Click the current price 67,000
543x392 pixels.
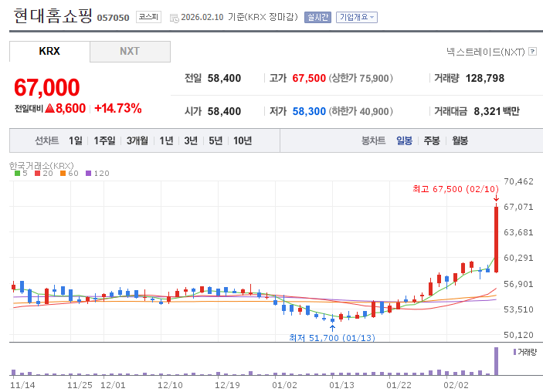pos(47,87)
